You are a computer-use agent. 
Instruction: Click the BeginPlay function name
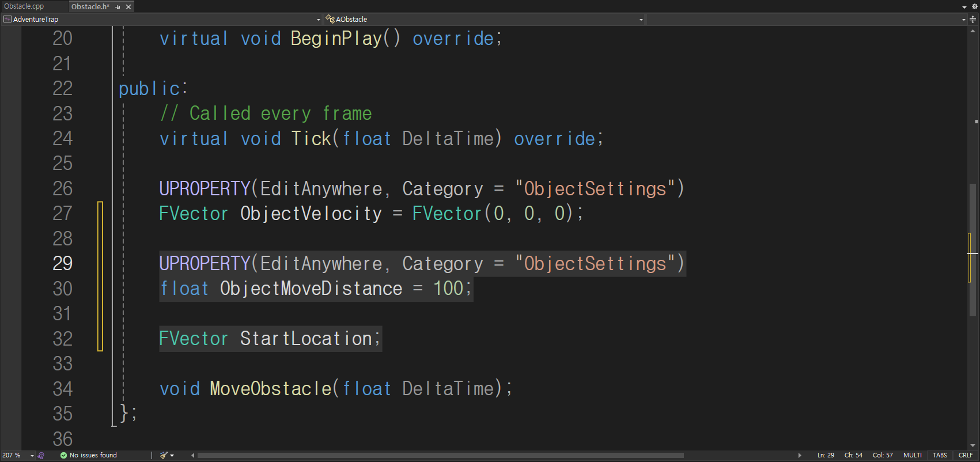[336, 39]
